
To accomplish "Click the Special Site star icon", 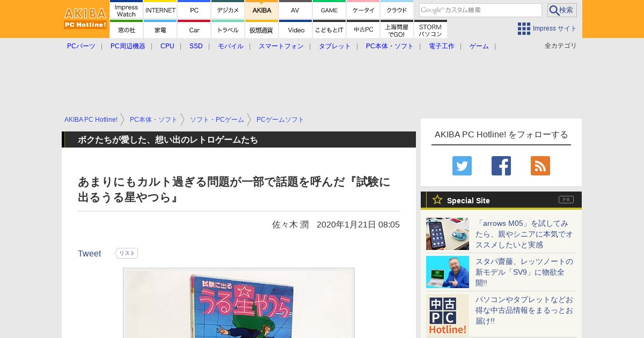I will tap(437, 200).
